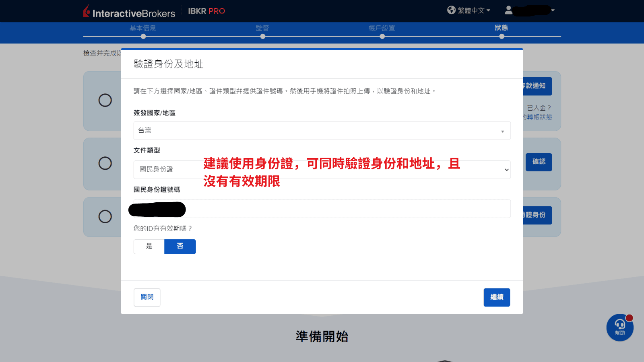Click the circle next to 驗證身份
This screenshot has width=644, height=362.
(x=105, y=217)
